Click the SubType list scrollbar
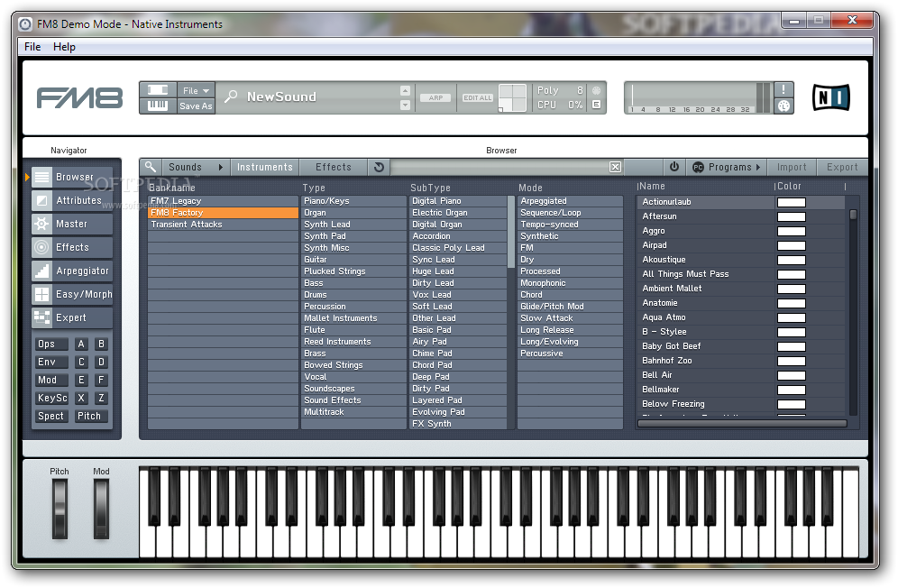Image resolution: width=898 pixels, height=588 pixels. point(511,232)
